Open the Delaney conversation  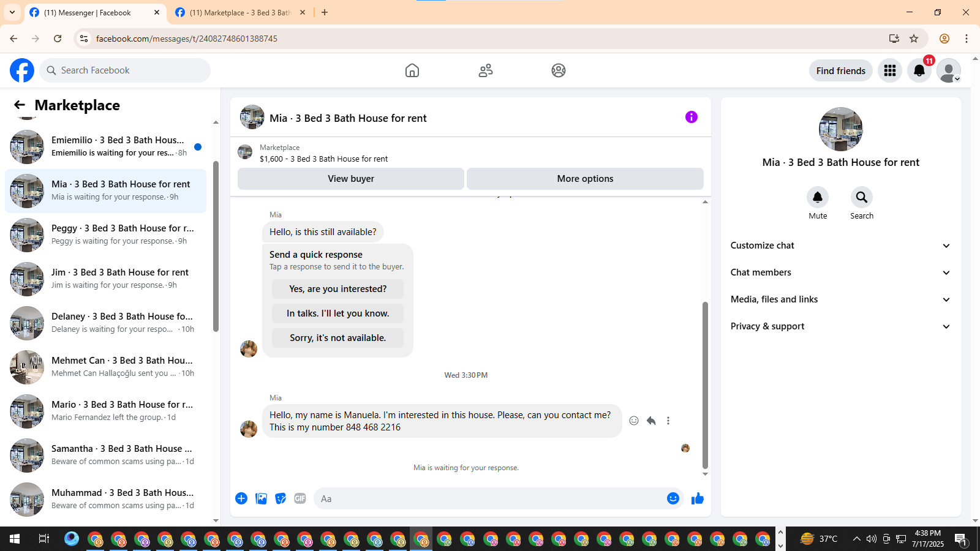[105, 323]
